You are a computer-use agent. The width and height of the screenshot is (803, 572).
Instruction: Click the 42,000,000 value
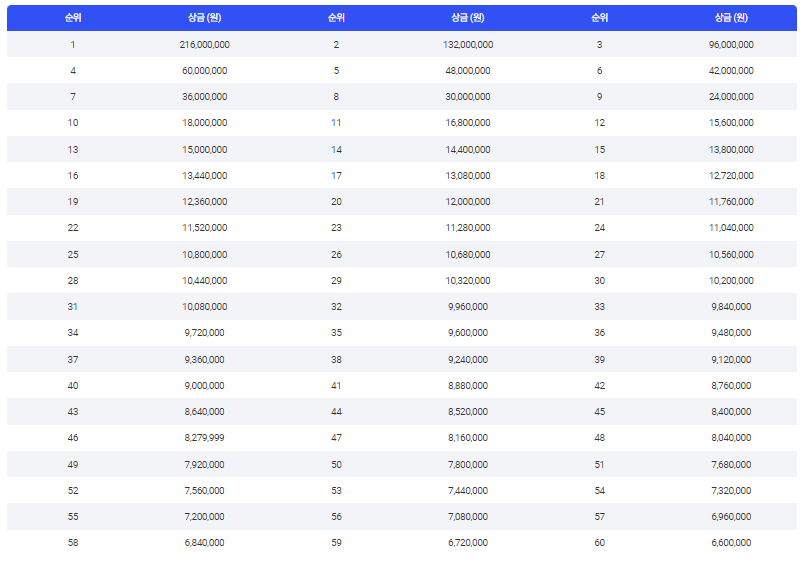click(x=731, y=71)
